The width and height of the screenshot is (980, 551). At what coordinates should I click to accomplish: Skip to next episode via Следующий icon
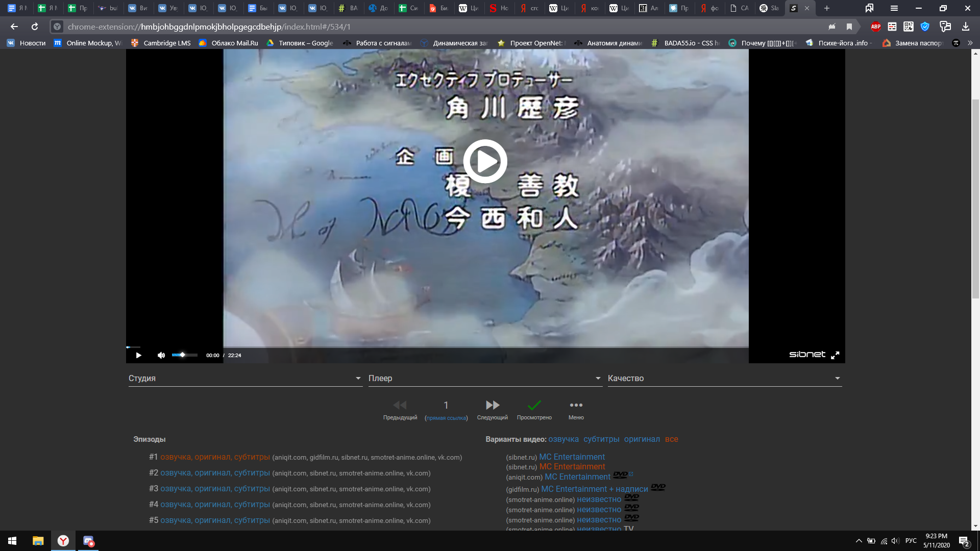(x=493, y=405)
